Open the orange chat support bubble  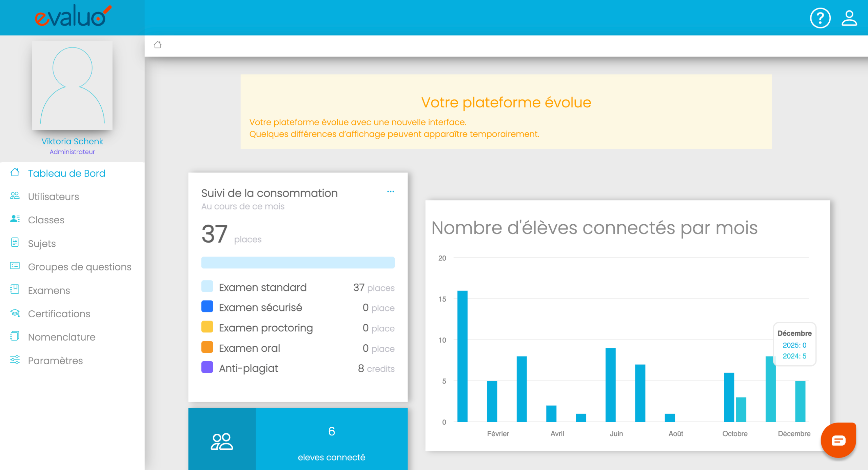[x=838, y=440]
